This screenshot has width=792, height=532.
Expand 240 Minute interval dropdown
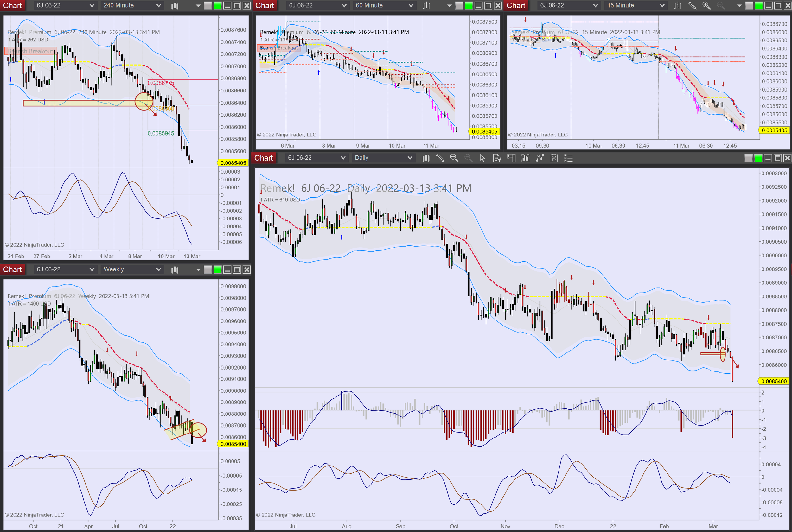pos(158,5)
